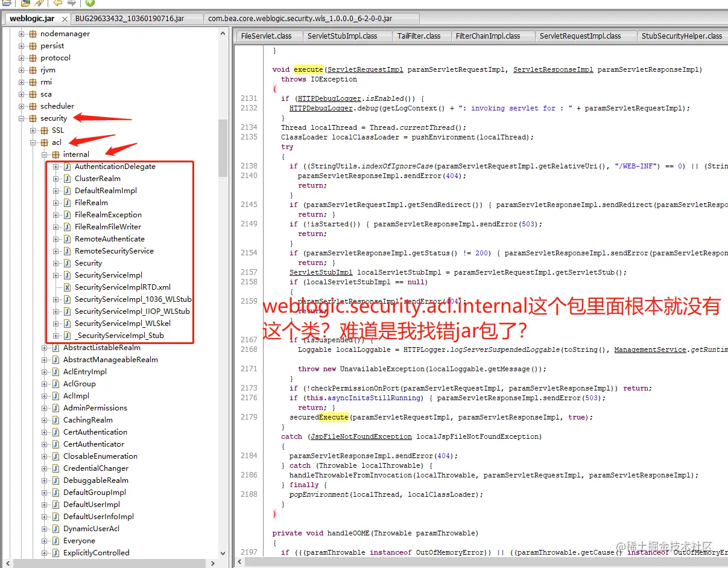Click the AclGroup class icon
728x568 pixels.
coord(55,384)
